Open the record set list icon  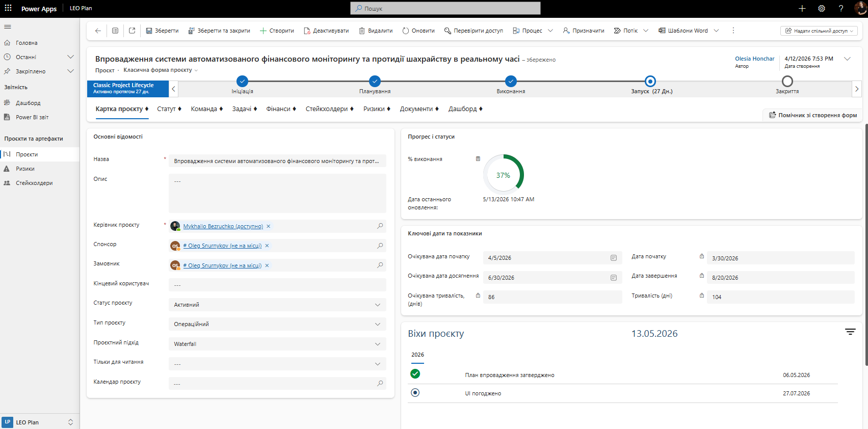click(x=115, y=31)
